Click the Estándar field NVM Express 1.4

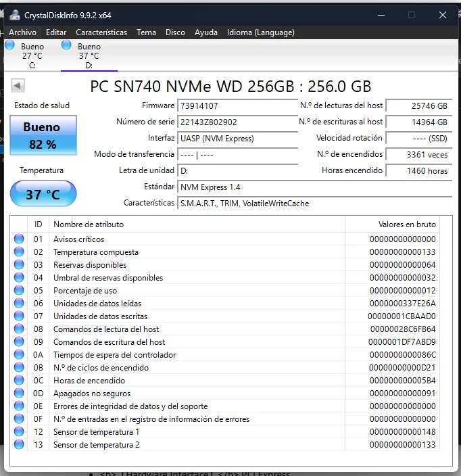pyautogui.click(x=314, y=187)
